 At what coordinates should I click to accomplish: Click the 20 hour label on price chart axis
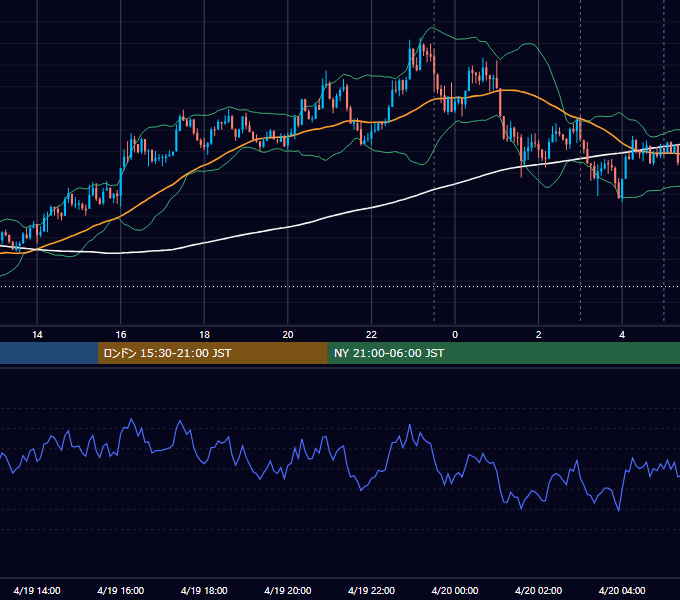click(288, 335)
